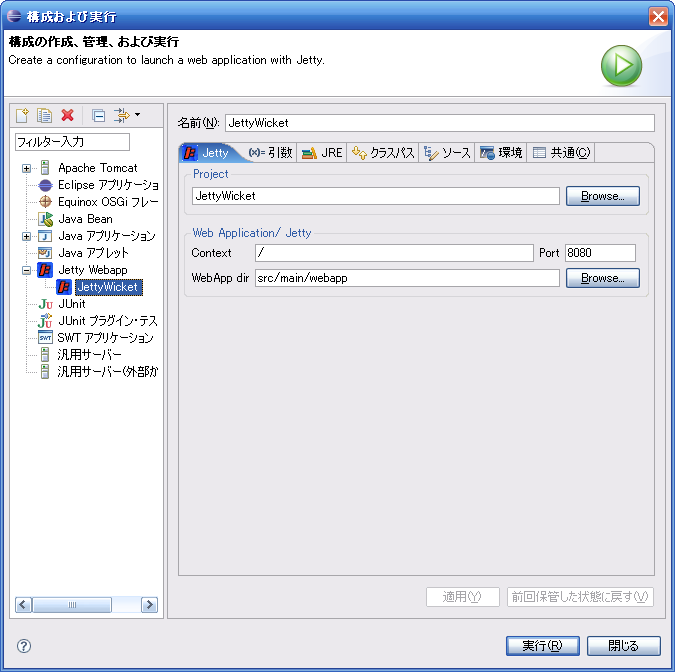Click the 閉じる button
The width and height of the screenshot is (675, 672).
(x=623, y=646)
